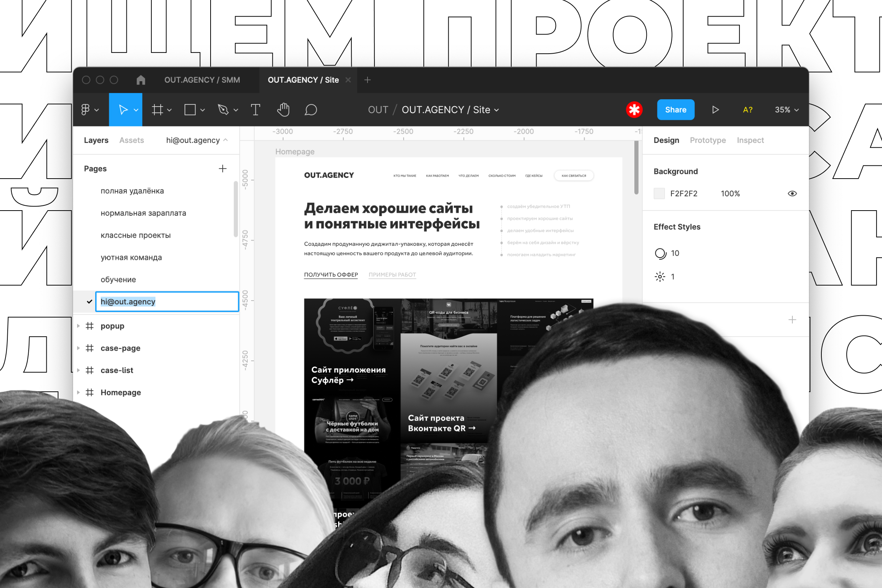Open a new tab with plus
The height and width of the screenshot is (588, 882).
(x=367, y=80)
